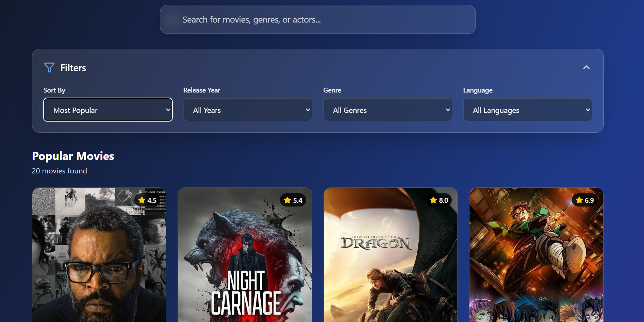
Task: Click the Language label text
Action: point(478,90)
